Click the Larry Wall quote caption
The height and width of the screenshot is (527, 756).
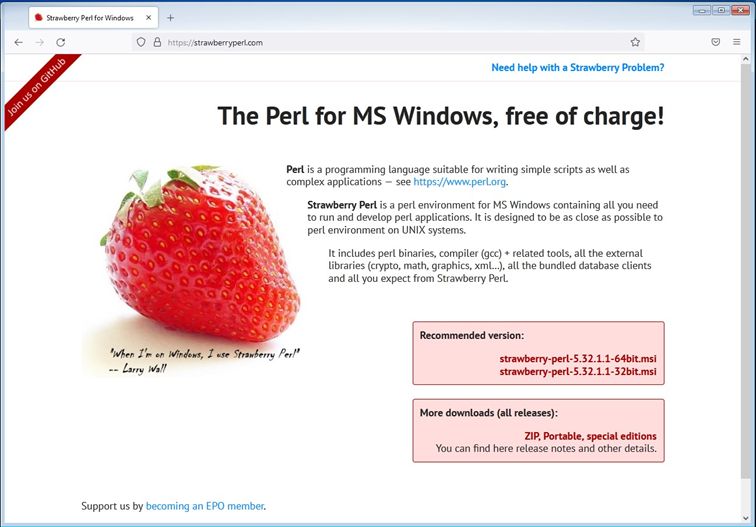[x=204, y=361]
